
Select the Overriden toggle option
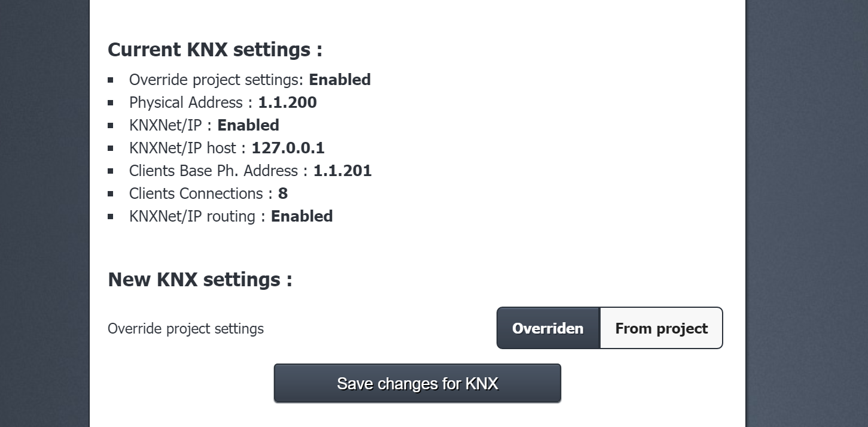coord(548,328)
